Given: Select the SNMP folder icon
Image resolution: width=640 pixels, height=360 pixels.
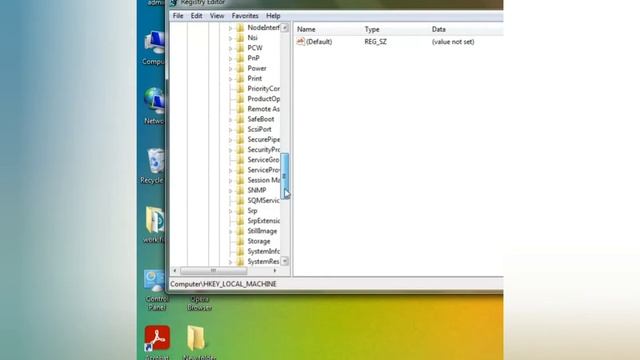Looking at the screenshot, I should [x=240, y=191].
